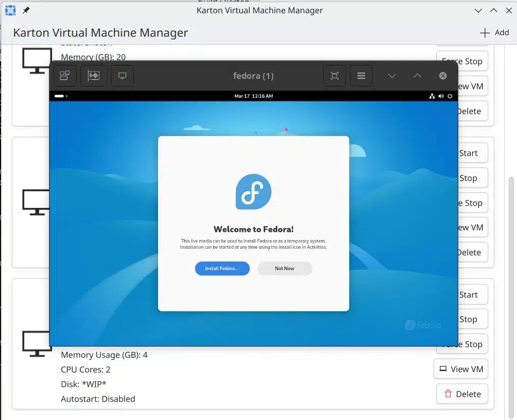This screenshot has height=420, width=517.
Task: Minimize Karton main window via down chevron
Action: tap(478, 11)
